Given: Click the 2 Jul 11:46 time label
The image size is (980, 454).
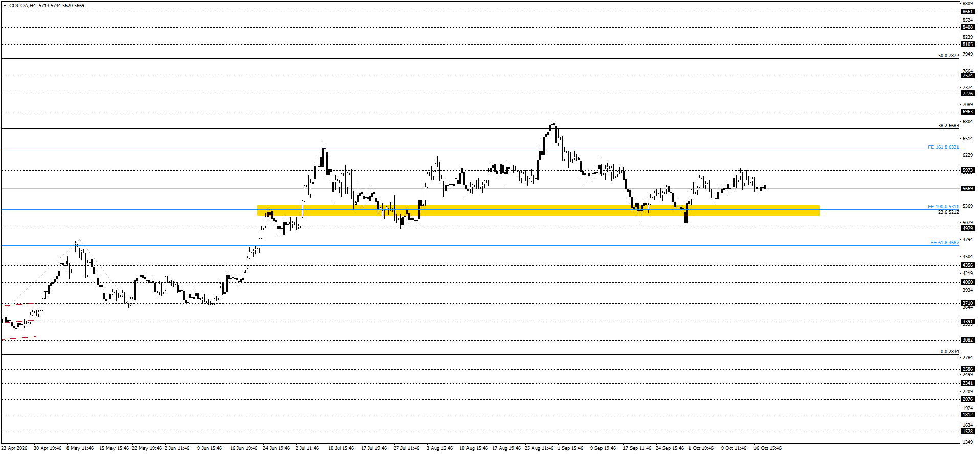Looking at the screenshot, I should click(x=307, y=448).
